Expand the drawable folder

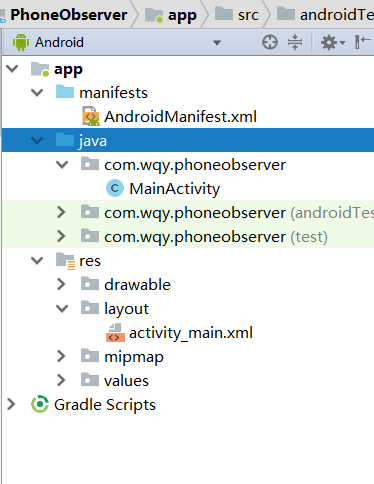[x=61, y=284]
